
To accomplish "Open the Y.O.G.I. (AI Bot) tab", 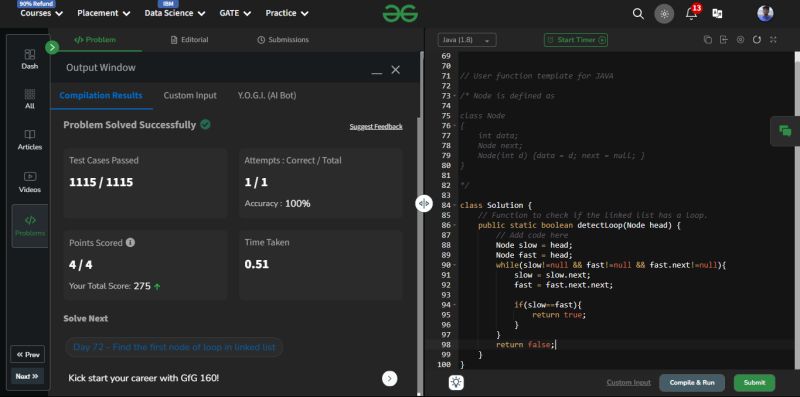I will tap(267, 95).
